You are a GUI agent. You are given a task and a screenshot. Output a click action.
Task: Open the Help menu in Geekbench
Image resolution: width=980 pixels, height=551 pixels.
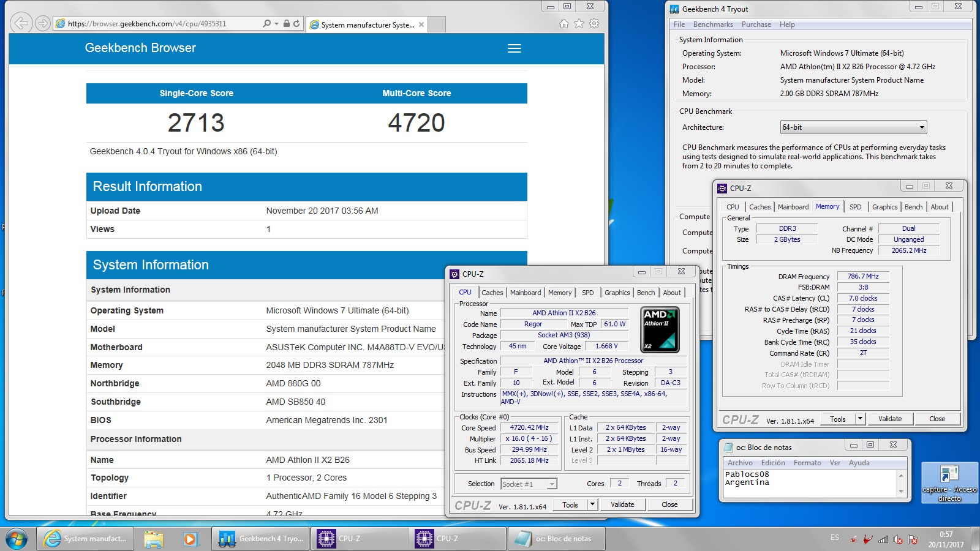[787, 24]
